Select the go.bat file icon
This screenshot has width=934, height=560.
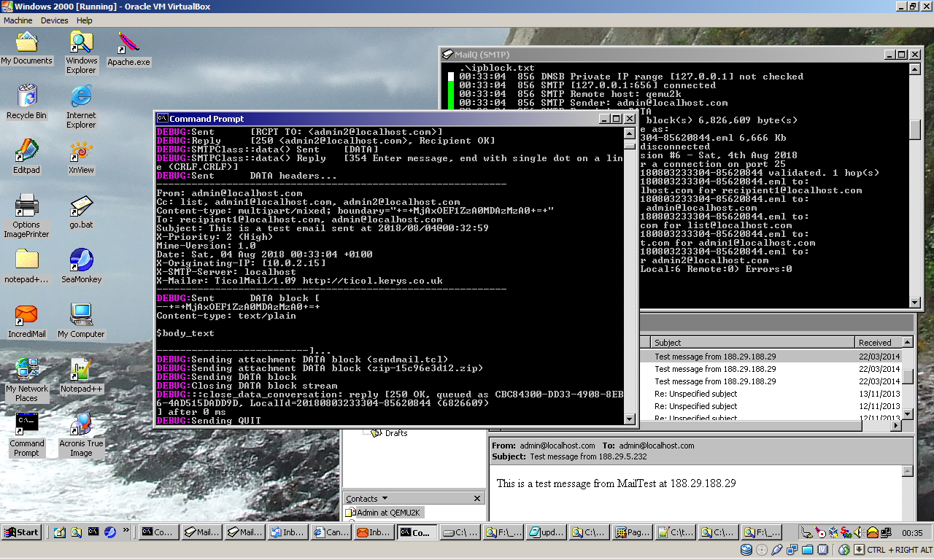81,211
